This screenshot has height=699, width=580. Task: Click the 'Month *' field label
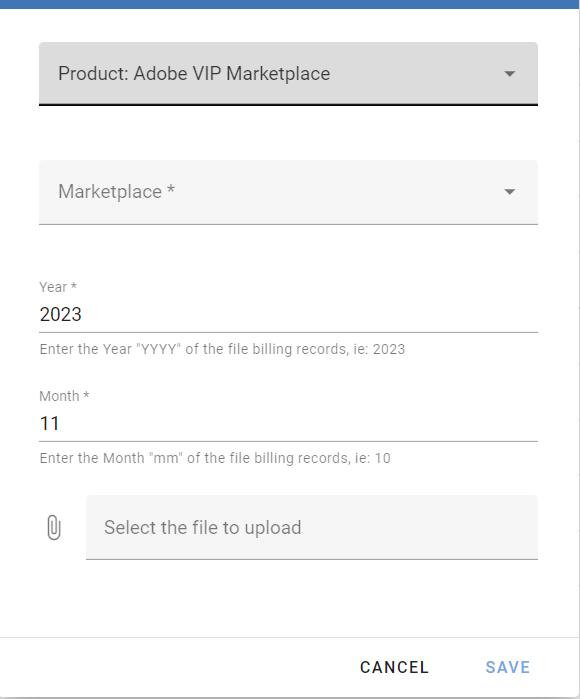[x=64, y=396]
